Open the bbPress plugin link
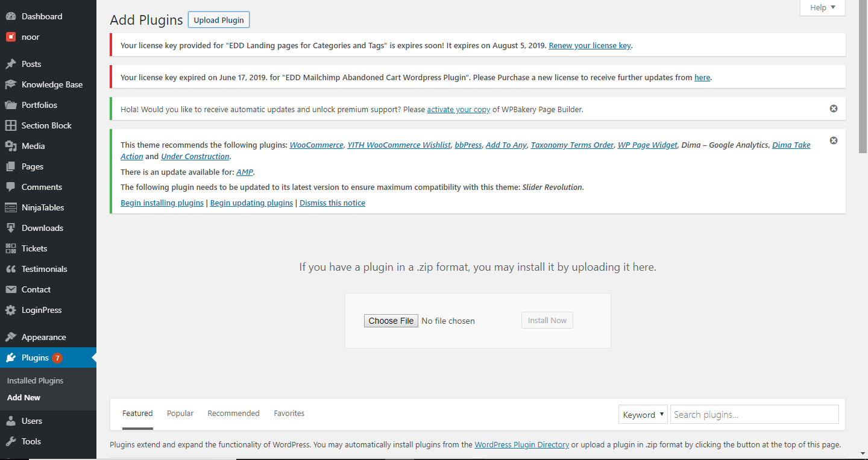This screenshot has height=460, width=868. pyautogui.click(x=468, y=145)
